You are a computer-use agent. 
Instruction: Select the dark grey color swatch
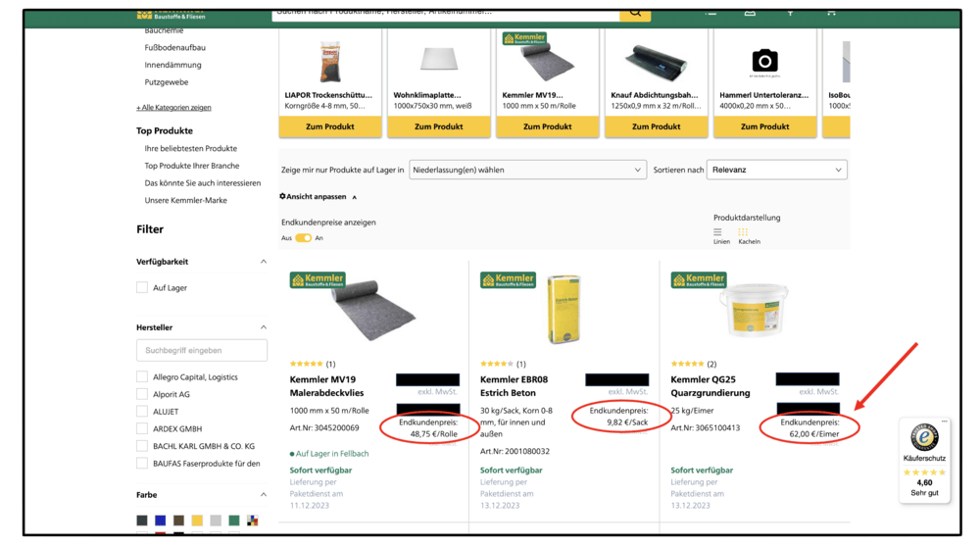[142, 521]
